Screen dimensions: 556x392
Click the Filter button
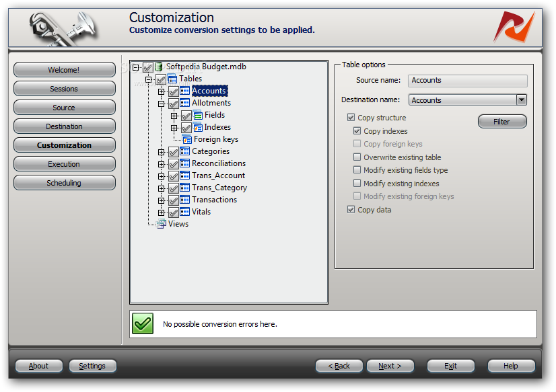(x=502, y=122)
